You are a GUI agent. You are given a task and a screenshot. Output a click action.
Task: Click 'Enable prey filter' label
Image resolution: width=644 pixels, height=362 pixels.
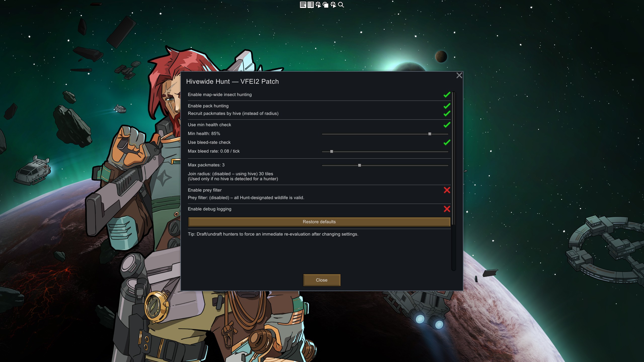pos(205,190)
